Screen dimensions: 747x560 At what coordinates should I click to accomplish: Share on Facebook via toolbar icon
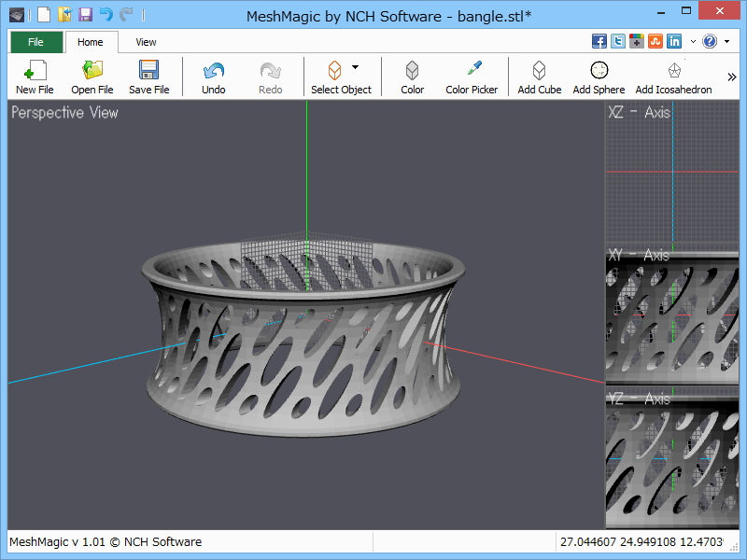pos(599,41)
